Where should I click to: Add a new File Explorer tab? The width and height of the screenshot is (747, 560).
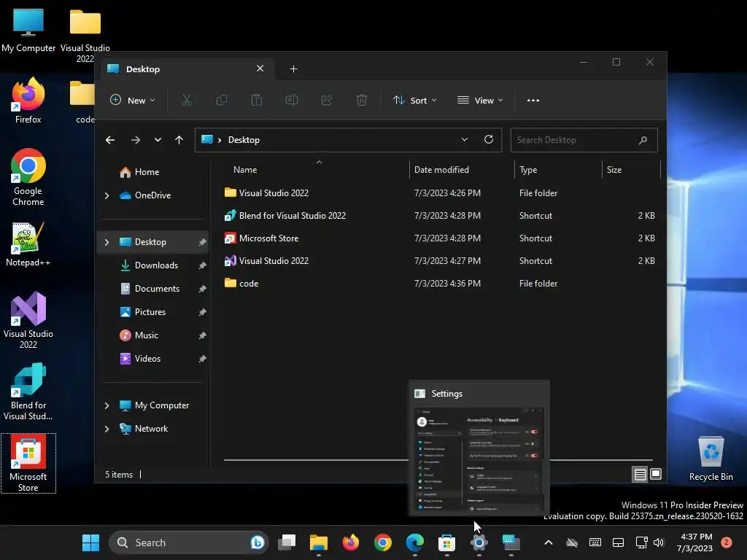click(293, 69)
